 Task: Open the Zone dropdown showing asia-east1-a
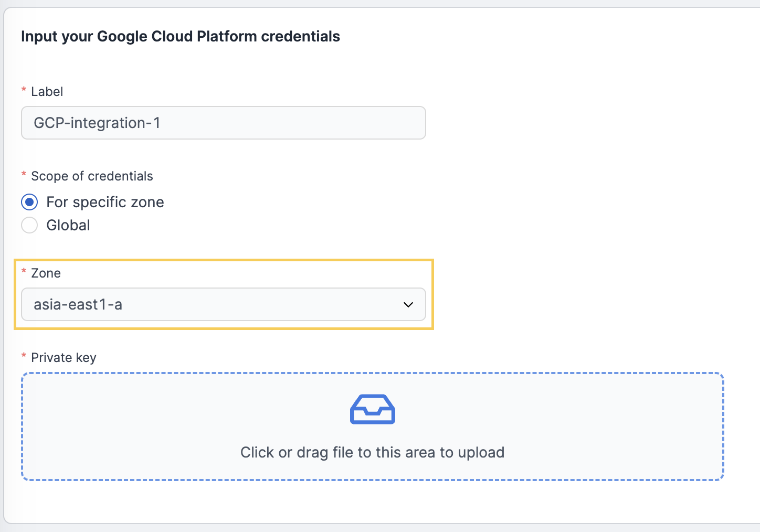pos(223,304)
